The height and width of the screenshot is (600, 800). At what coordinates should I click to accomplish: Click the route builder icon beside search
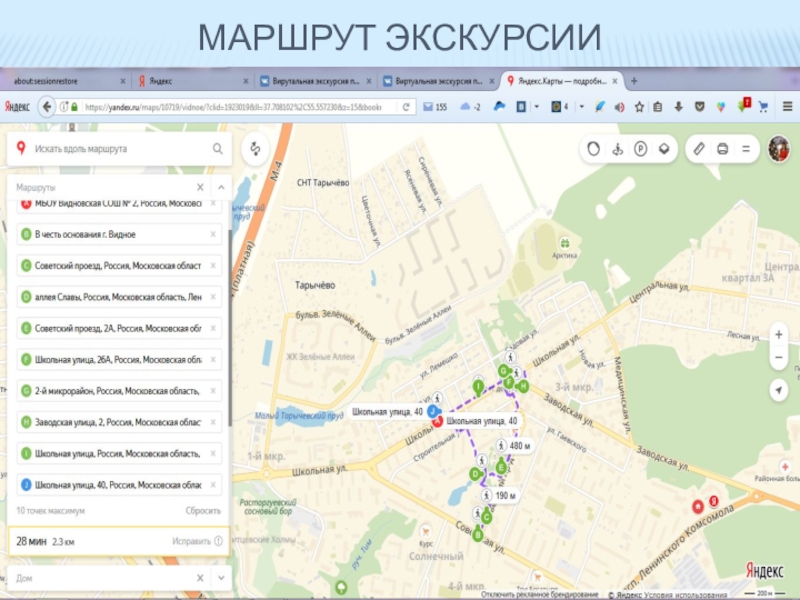click(x=255, y=149)
